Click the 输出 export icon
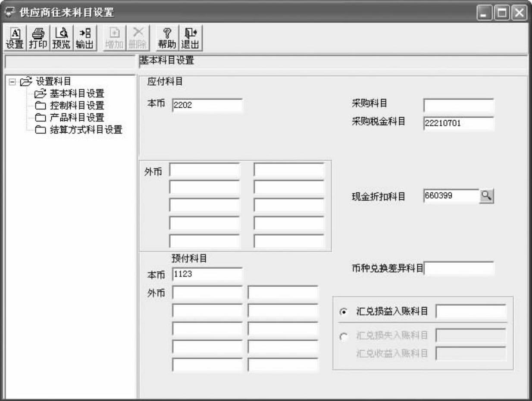The height and width of the screenshot is (401, 532). coord(84,38)
